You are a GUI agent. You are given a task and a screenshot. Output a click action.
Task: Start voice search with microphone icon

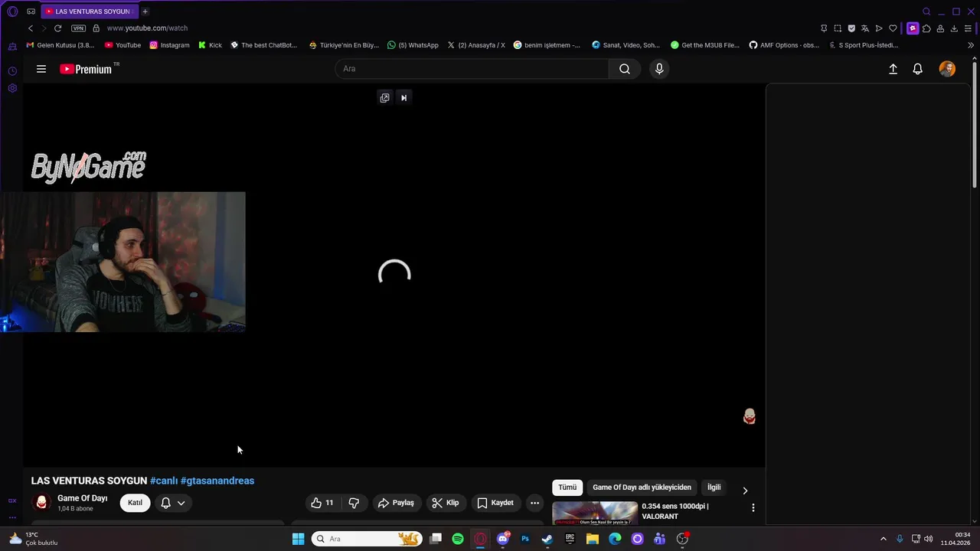pyautogui.click(x=659, y=69)
